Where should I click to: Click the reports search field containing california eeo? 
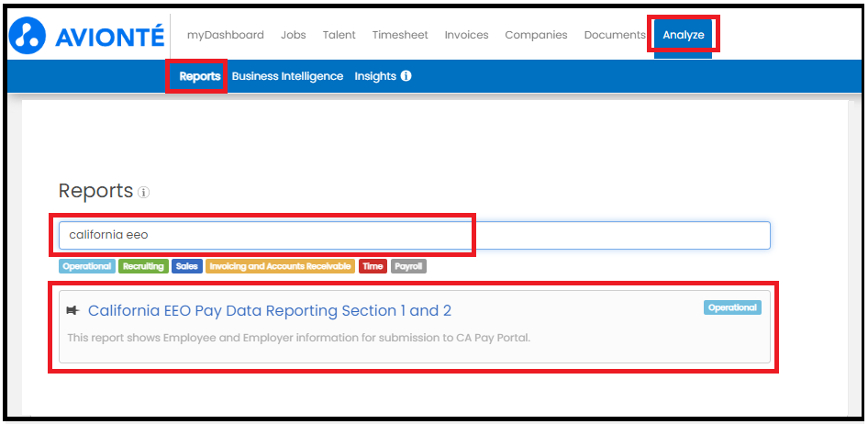tap(415, 235)
